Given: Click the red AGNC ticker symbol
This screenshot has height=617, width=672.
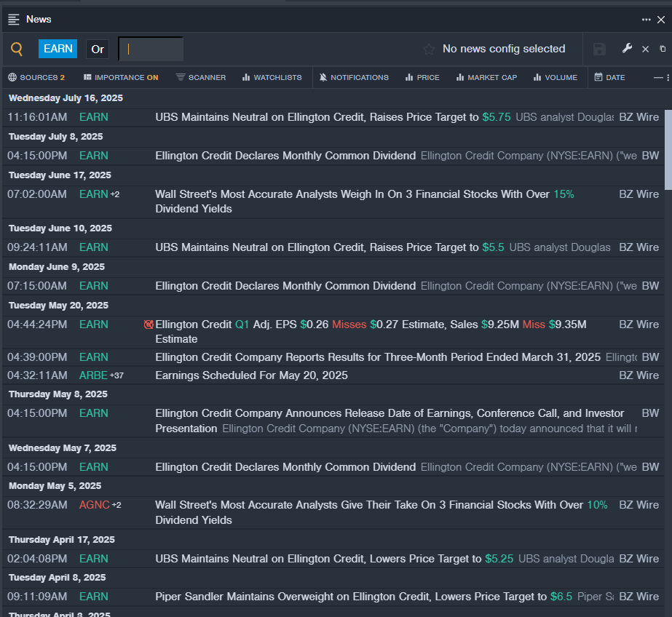Looking at the screenshot, I should 95,505.
